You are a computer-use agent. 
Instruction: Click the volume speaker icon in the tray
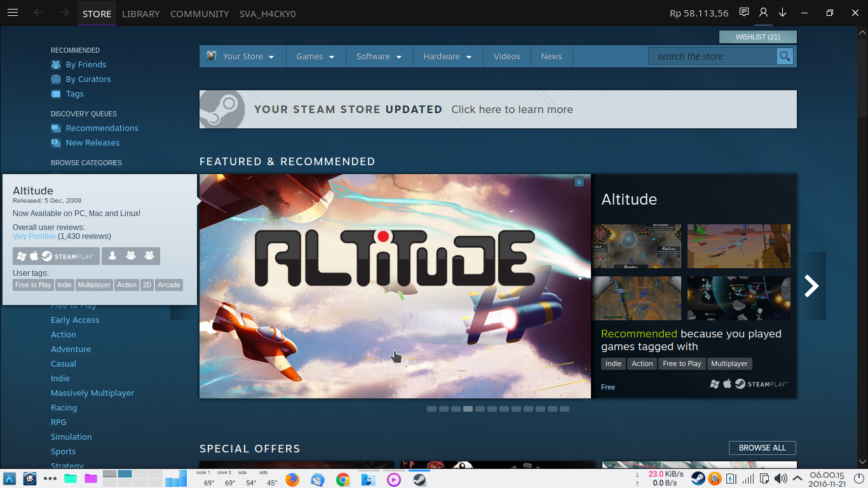click(x=781, y=478)
